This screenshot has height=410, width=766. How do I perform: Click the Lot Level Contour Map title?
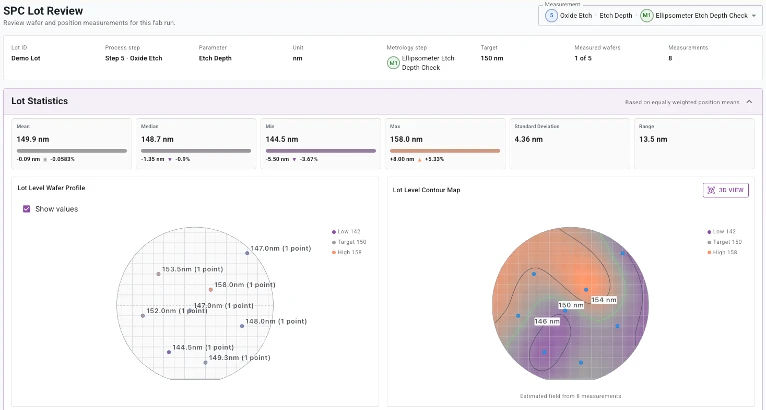tap(426, 190)
